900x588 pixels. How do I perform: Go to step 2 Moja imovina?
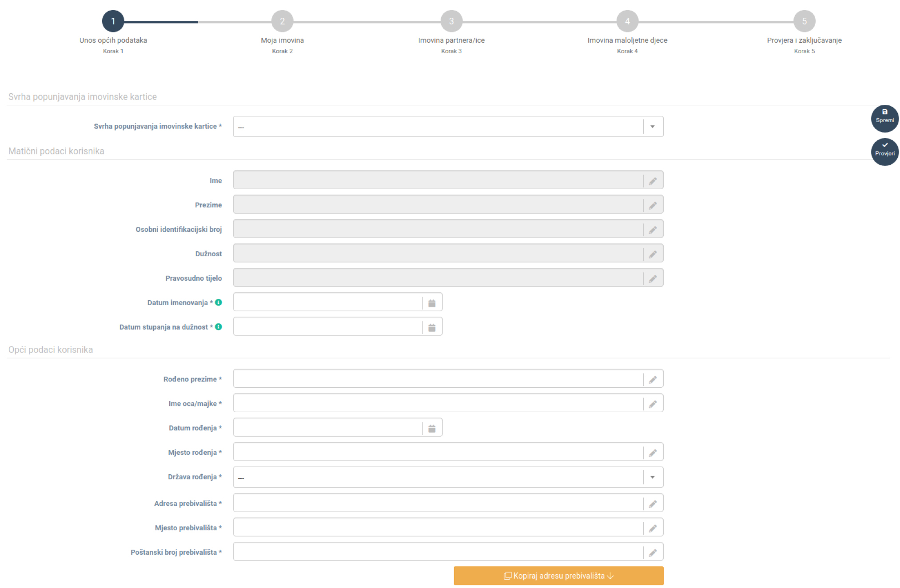(282, 21)
